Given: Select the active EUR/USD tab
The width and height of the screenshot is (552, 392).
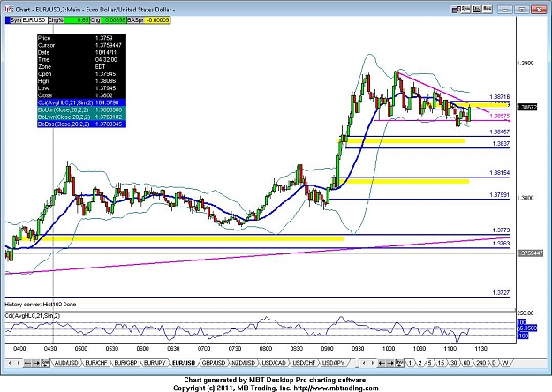Looking at the screenshot, I should point(184,363).
